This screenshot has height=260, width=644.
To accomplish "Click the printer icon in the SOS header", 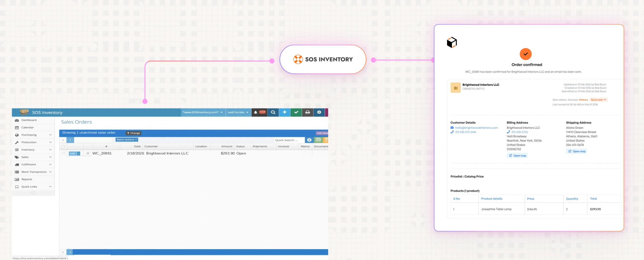I will [307, 112].
